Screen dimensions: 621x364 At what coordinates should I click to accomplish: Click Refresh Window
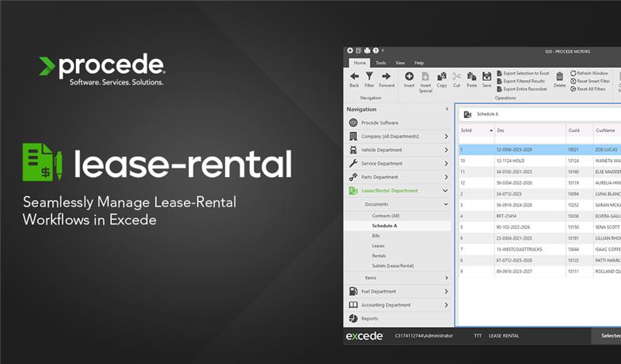point(589,73)
